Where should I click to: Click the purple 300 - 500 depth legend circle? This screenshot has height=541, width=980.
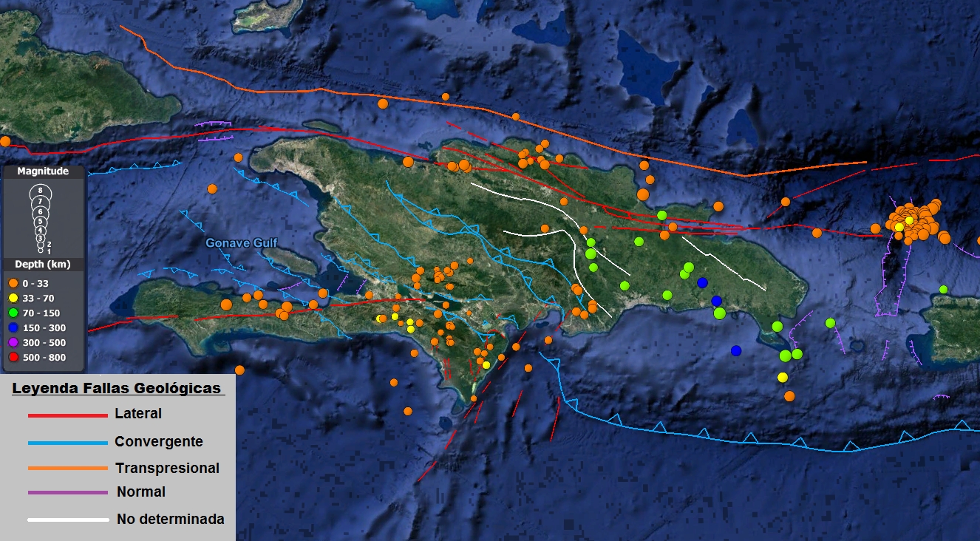13,342
